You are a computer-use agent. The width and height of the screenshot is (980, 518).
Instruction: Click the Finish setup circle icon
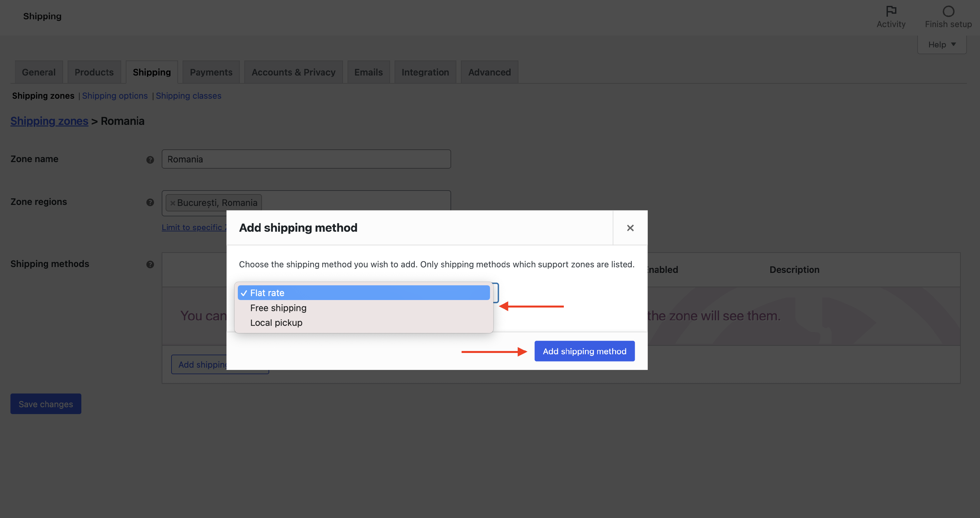pos(948,11)
